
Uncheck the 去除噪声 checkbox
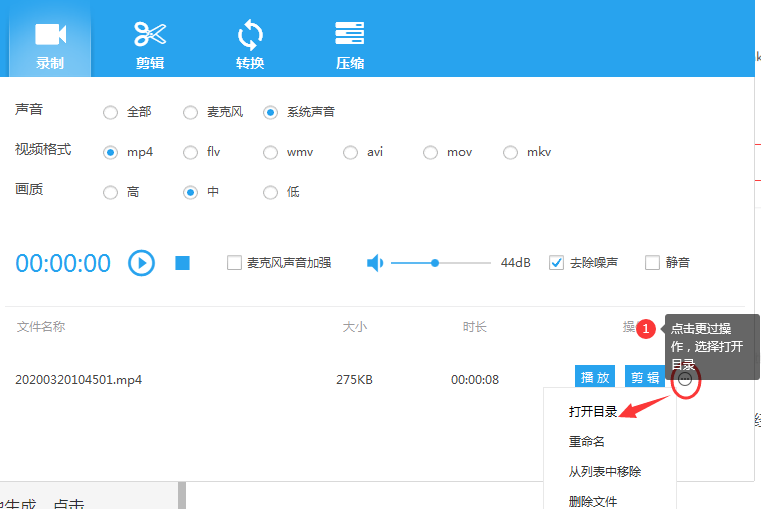[x=556, y=263]
